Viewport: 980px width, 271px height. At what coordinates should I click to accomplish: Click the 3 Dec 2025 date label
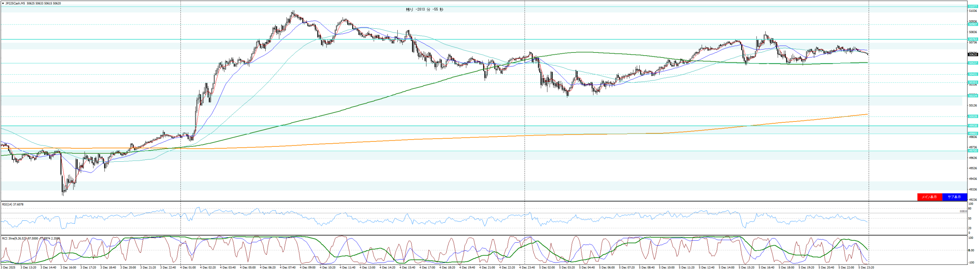(8, 267)
